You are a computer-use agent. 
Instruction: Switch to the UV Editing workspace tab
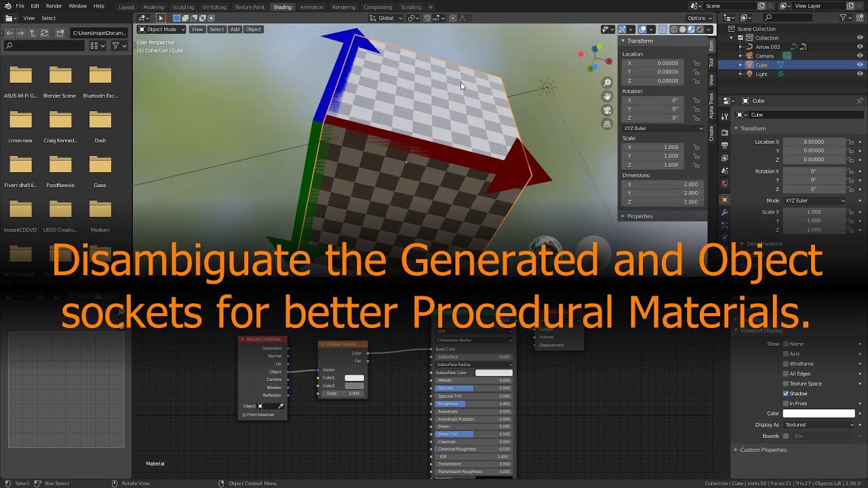214,7
